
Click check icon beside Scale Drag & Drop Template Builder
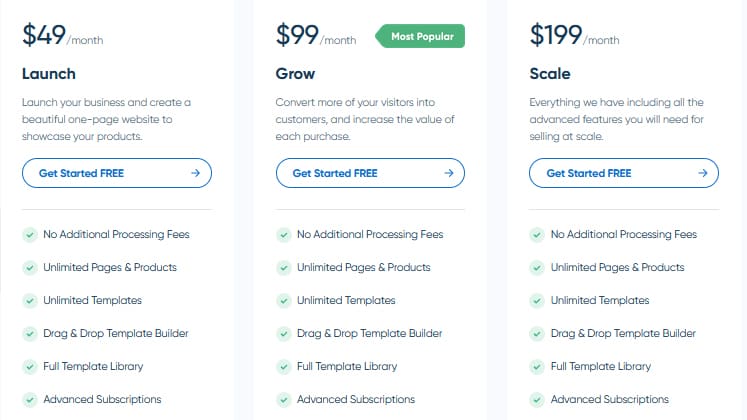tap(537, 334)
